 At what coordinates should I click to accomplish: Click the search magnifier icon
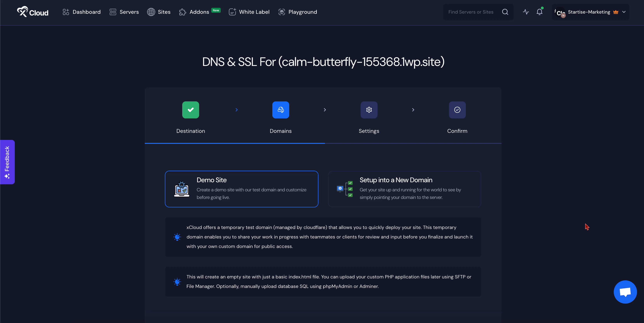(x=505, y=12)
